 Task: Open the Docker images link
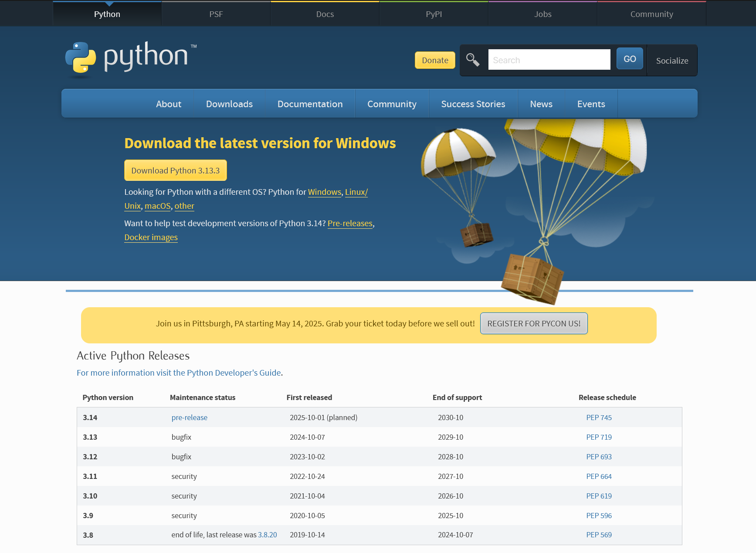click(151, 237)
